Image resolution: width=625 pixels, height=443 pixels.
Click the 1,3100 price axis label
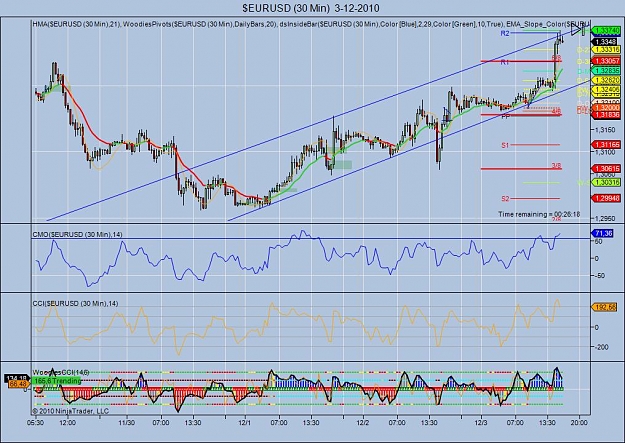tap(605, 152)
